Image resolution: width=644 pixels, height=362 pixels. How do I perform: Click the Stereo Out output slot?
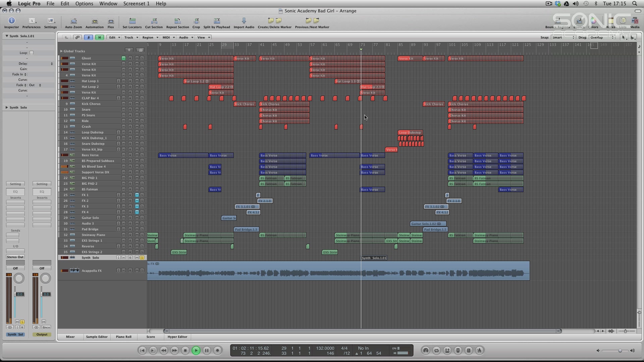pyautogui.click(x=15, y=257)
